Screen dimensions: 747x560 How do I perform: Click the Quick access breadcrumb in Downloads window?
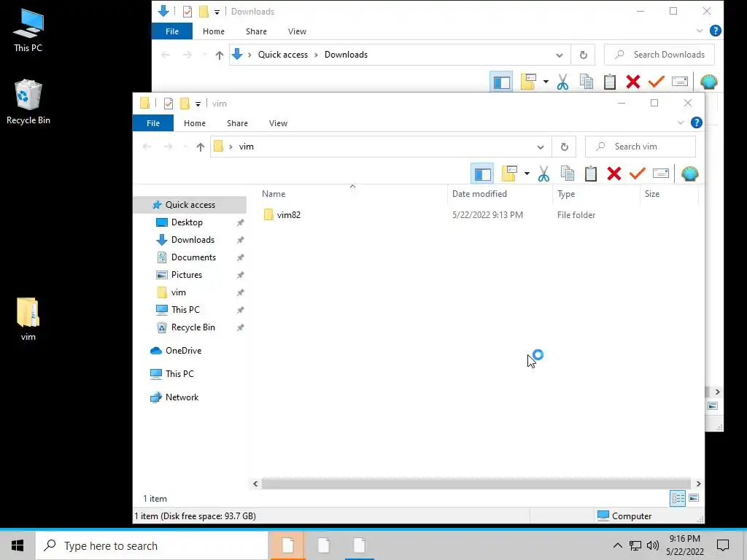(x=283, y=55)
